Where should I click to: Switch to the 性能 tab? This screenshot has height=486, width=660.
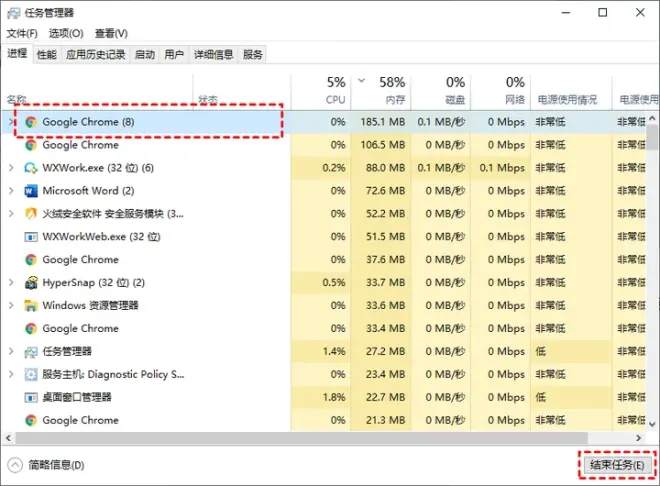47,54
